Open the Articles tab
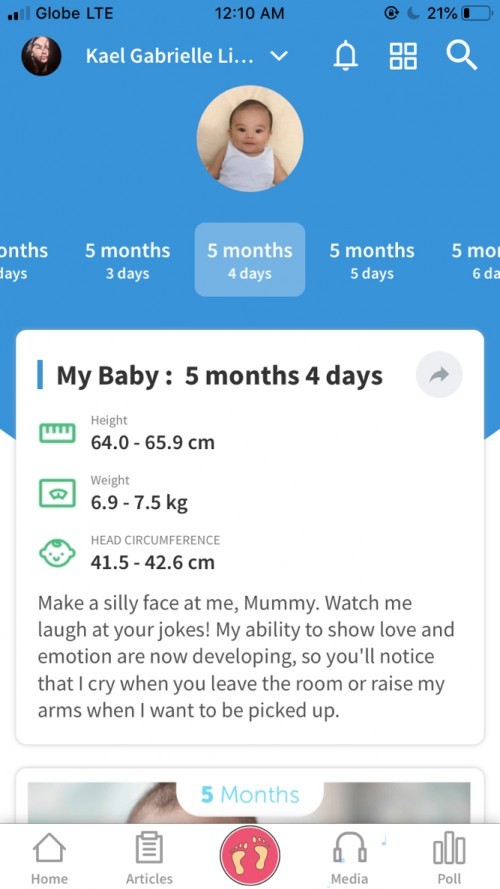500x889 pixels. (149, 858)
